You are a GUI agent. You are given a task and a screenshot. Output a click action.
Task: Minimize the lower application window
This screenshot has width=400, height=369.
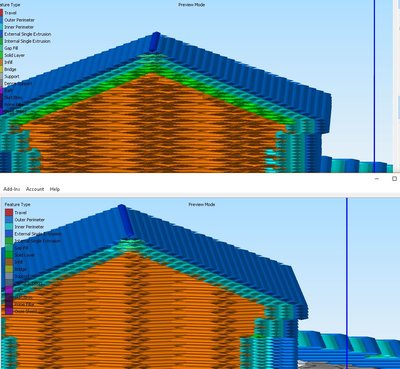click(x=377, y=179)
